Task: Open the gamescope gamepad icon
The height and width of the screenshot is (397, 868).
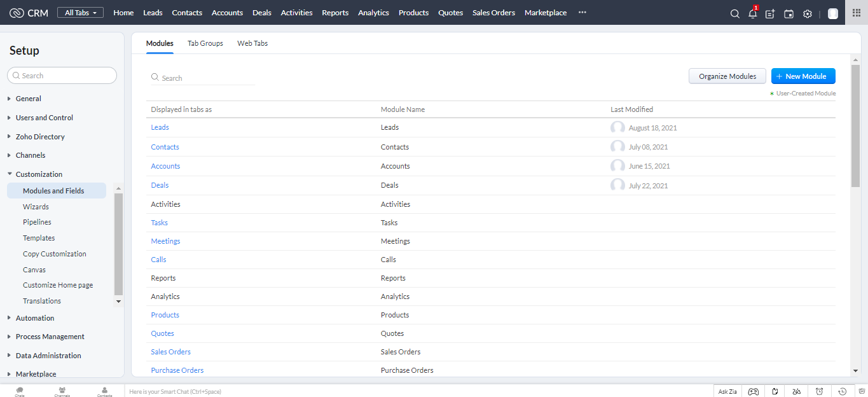Action: pos(753,391)
